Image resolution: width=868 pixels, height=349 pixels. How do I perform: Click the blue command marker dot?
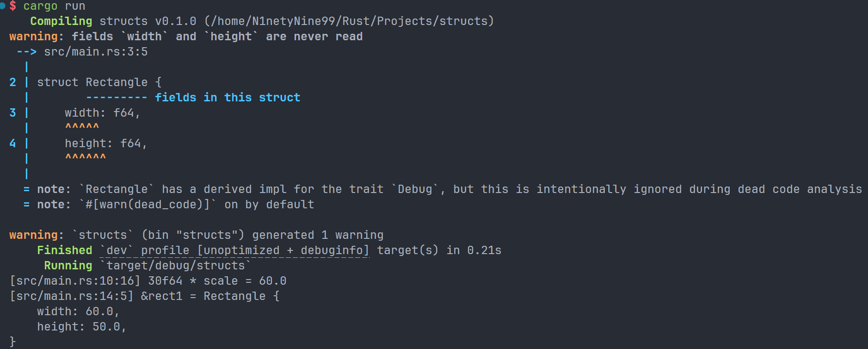tap(3, 6)
